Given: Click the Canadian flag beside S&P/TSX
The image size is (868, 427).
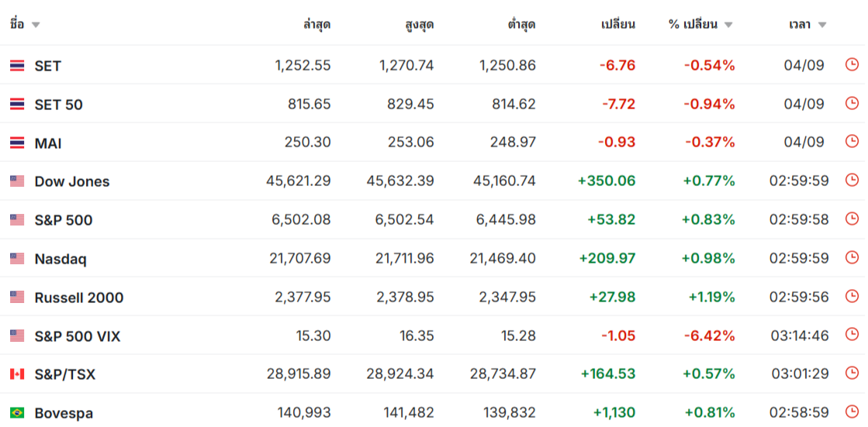Looking at the screenshot, I should [x=17, y=374].
